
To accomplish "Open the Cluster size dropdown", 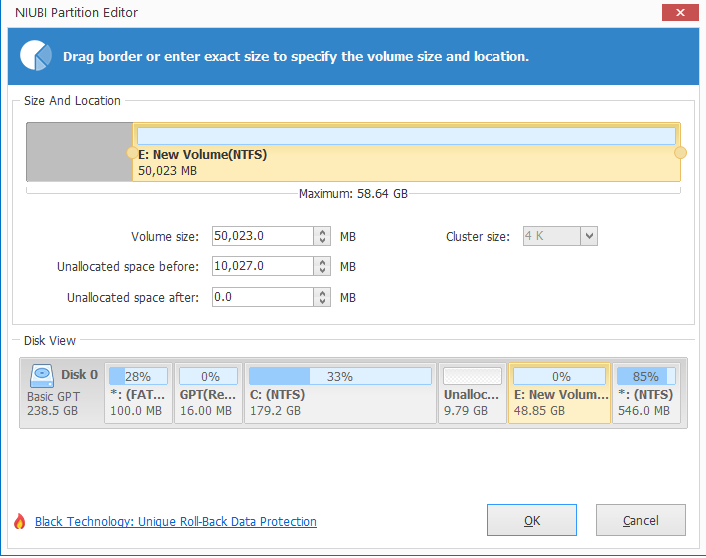I will (589, 236).
